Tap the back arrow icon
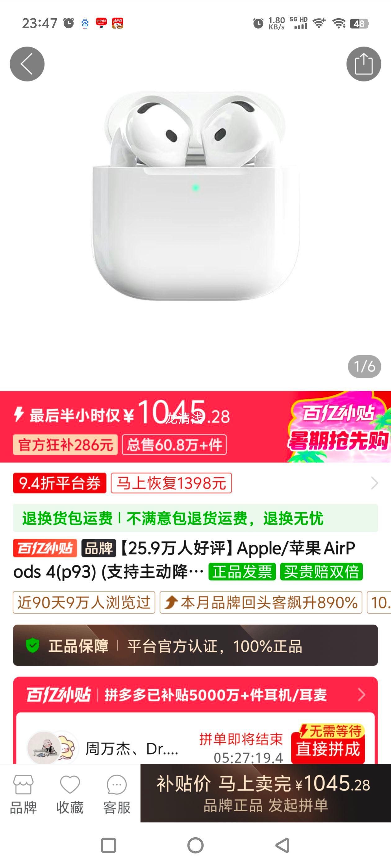 tap(27, 64)
